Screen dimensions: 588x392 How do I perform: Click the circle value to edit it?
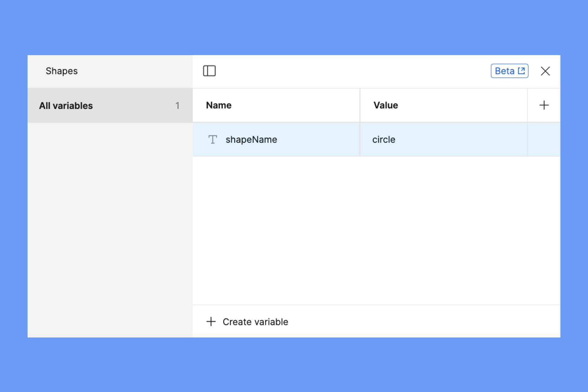(x=384, y=140)
